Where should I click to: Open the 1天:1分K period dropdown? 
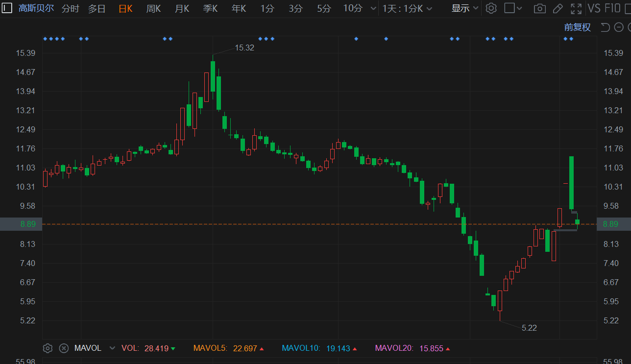[407, 8]
